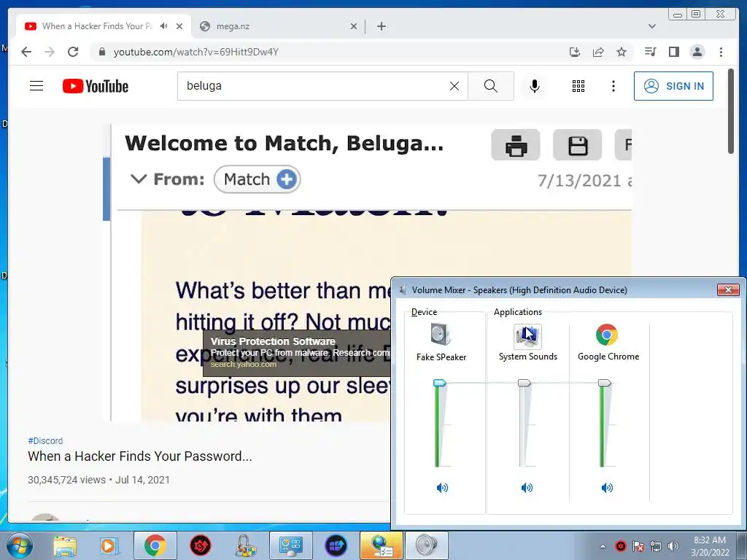747x560 pixels.
Task: Mute Google Chrome in the Volume Mixer
Action: tap(607, 488)
